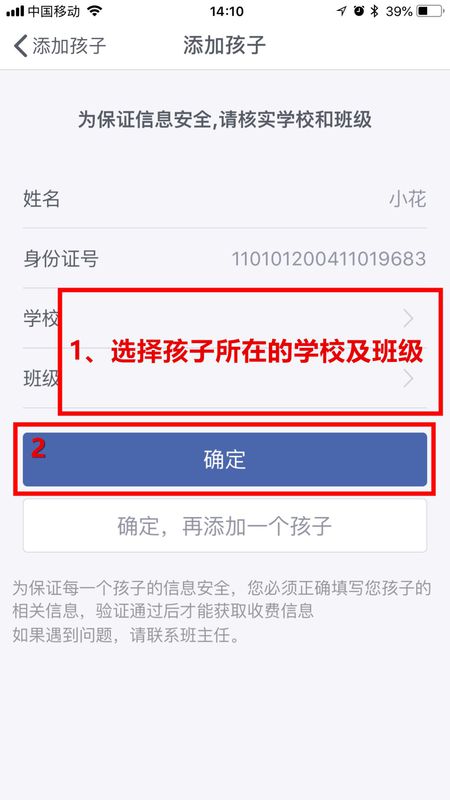The height and width of the screenshot is (800, 450).
Task: Click 确定，再添加一个孩子 button
Action: click(x=224, y=526)
